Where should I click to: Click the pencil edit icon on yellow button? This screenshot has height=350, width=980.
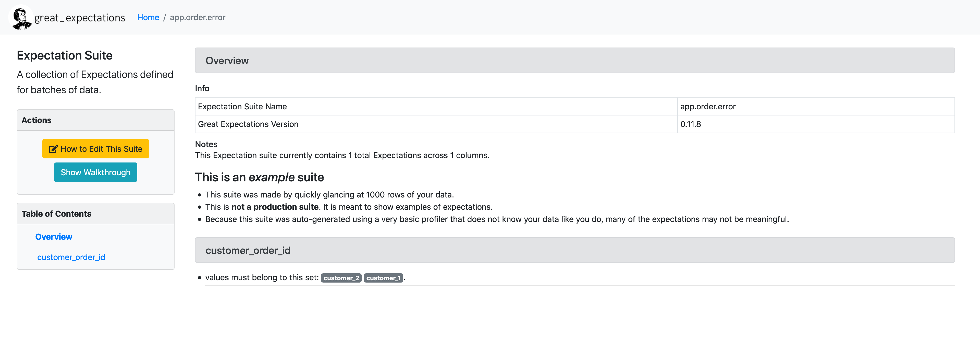[53, 149]
